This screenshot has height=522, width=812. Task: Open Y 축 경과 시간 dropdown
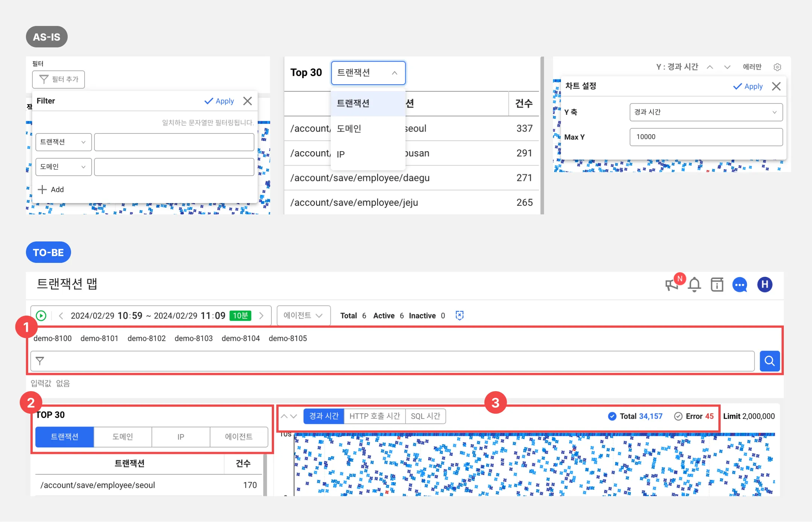pos(706,112)
